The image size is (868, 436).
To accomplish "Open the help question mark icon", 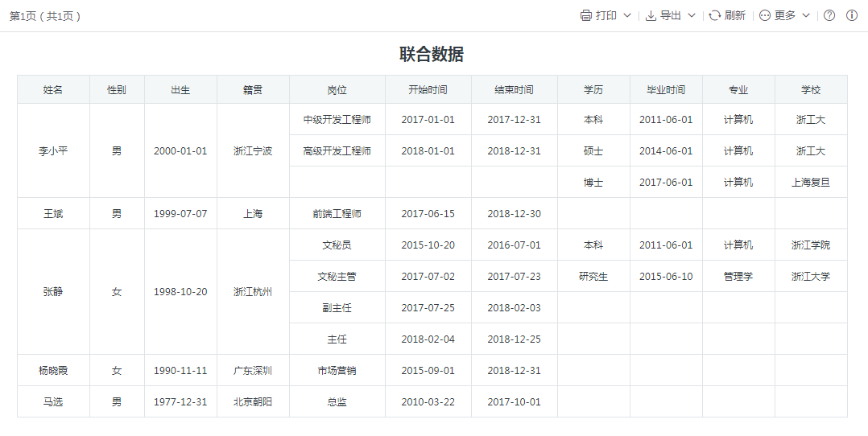I will 829,16.
